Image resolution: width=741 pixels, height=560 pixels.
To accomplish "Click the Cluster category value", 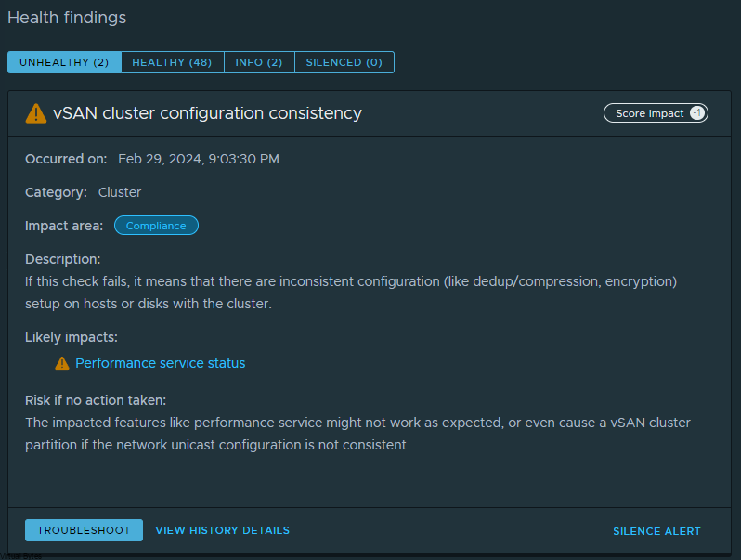I will pyautogui.click(x=120, y=192).
